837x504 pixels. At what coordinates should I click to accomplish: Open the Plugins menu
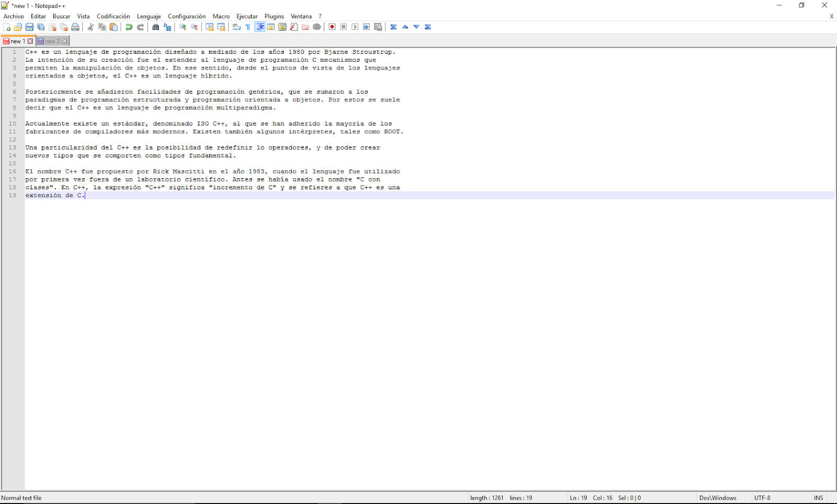point(274,16)
